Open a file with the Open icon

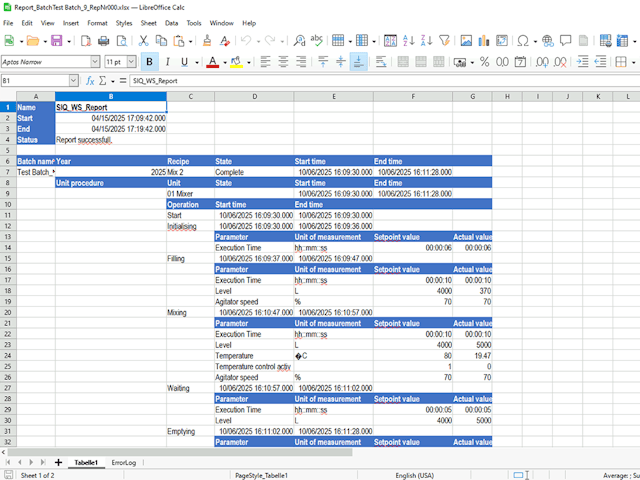33,40
